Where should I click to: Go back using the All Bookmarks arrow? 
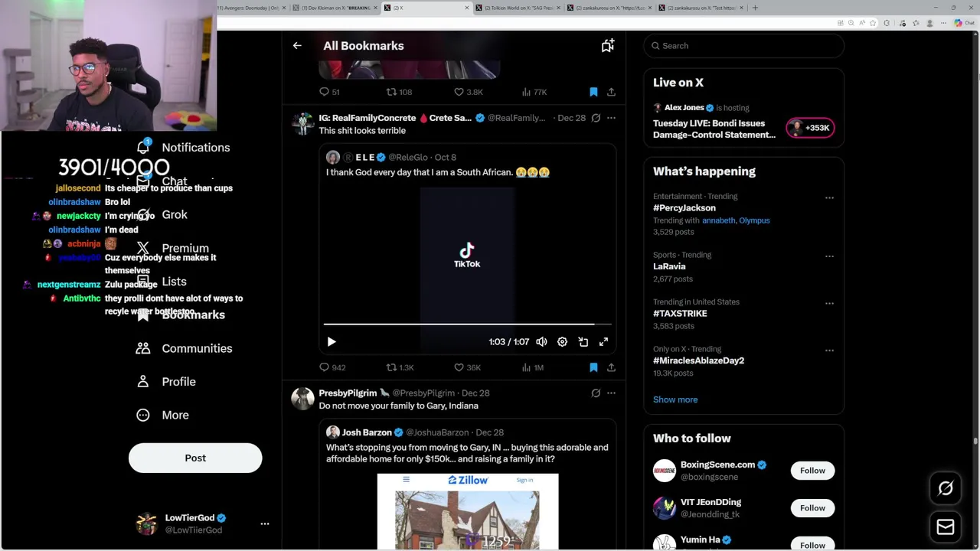pyautogui.click(x=297, y=46)
